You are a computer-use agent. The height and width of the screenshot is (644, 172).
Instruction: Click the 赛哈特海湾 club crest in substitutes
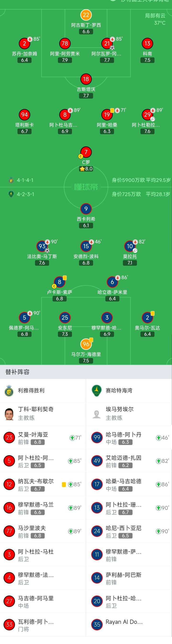[97, 391]
